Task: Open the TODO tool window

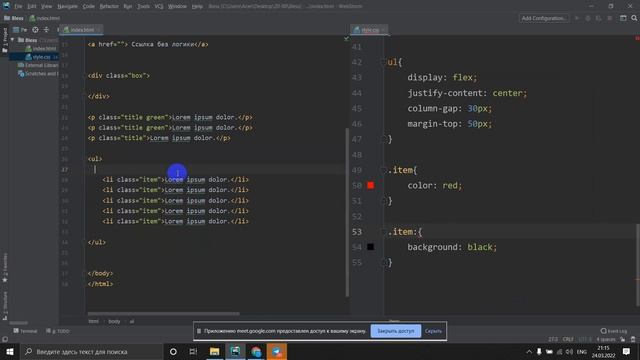Action: click(58, 331)
